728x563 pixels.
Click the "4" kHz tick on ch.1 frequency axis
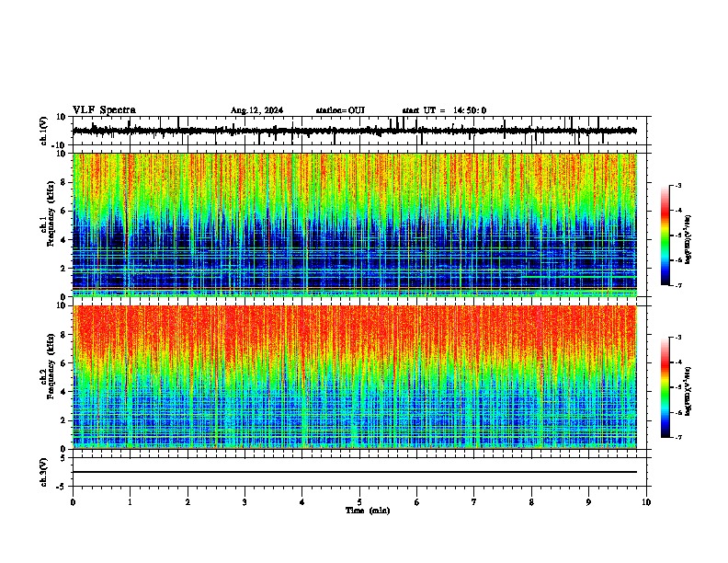(x=64, y=240)
